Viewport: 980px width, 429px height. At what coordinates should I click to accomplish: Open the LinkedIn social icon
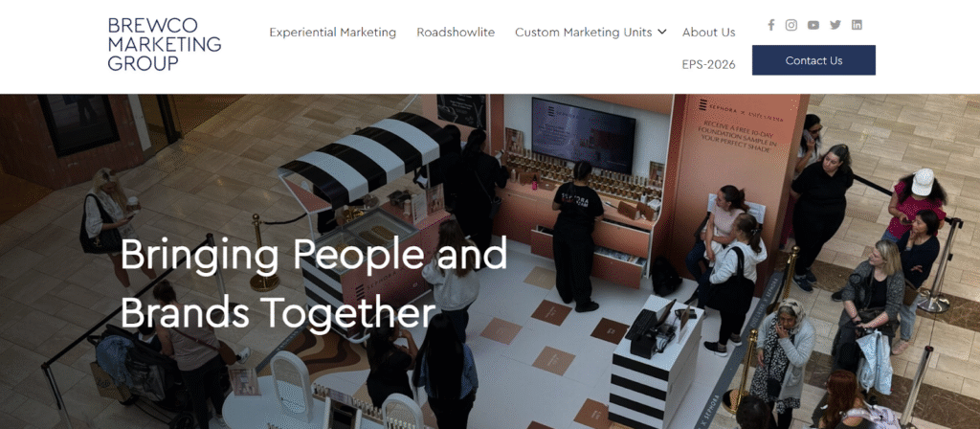coord(857,25)
